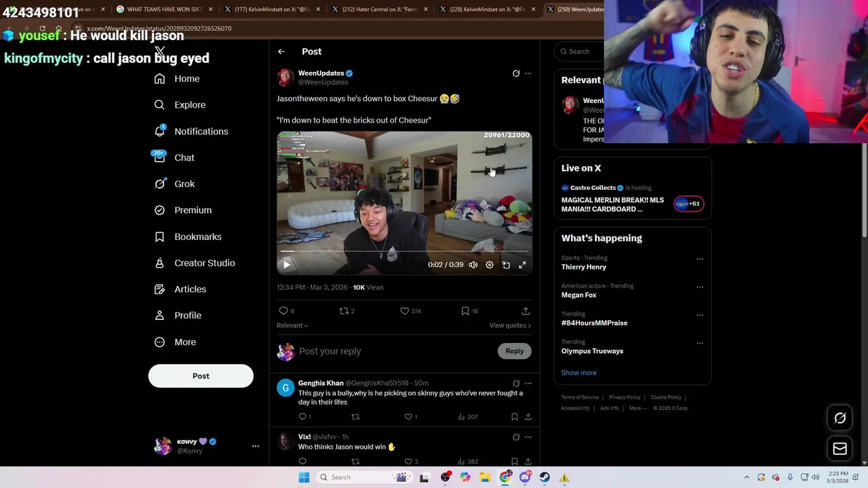Seek along the video progress bar
868x488 pixels.
[x=404, y=251]
